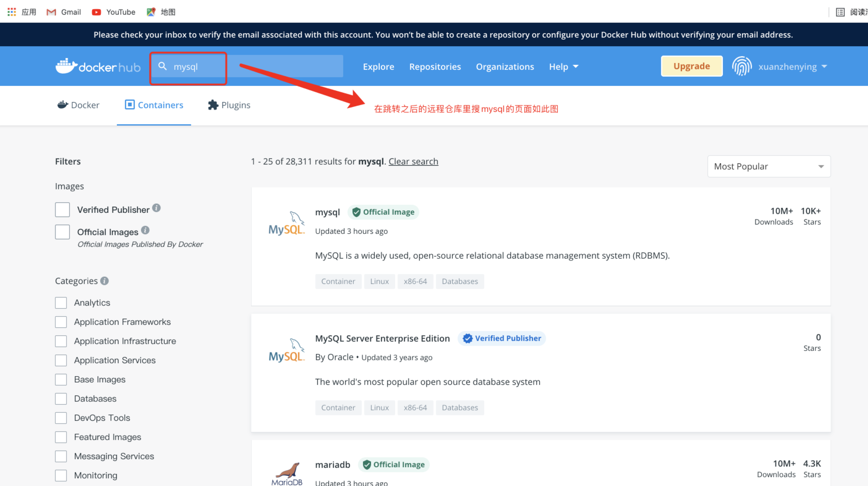Check the Application Services category

pyautogui.click(x=61, y=360)
